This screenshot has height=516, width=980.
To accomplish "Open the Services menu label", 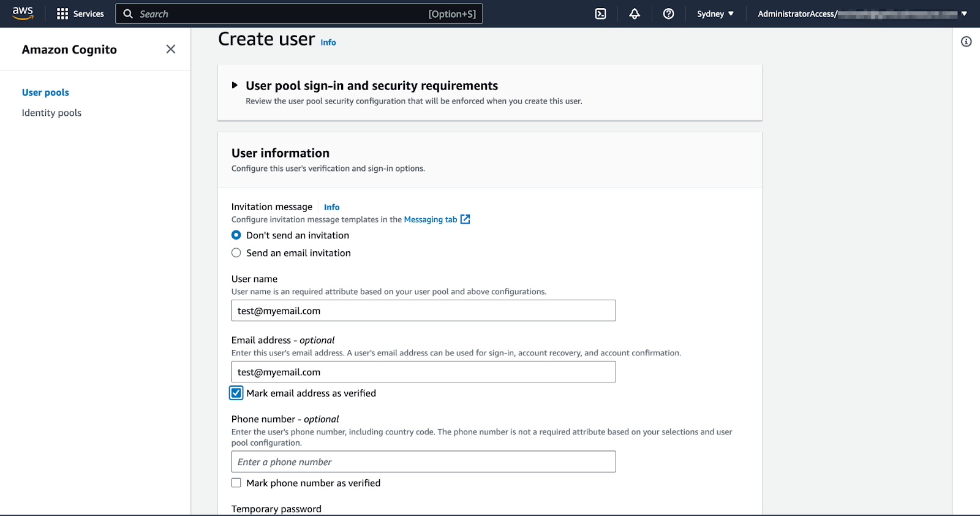I will [89, 13].
